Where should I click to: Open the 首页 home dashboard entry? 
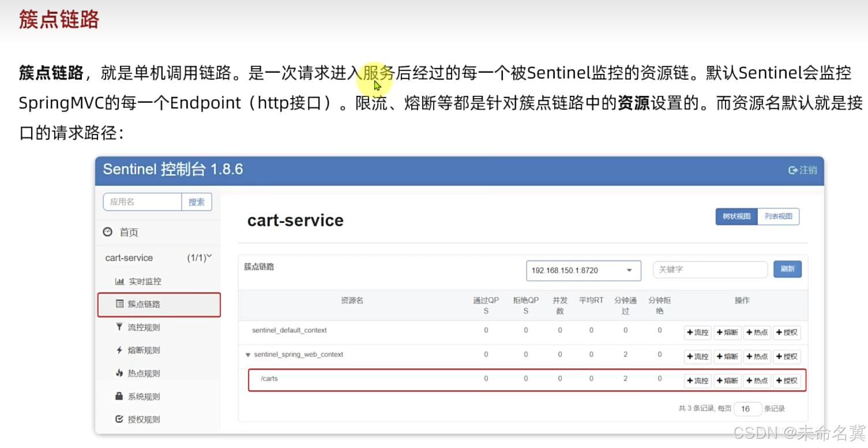[121, 232]
